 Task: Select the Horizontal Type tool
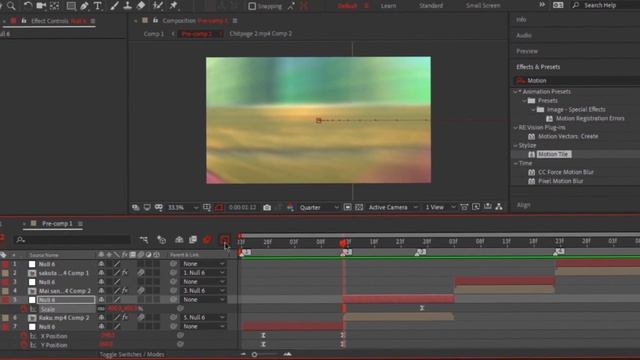[98, 5]
